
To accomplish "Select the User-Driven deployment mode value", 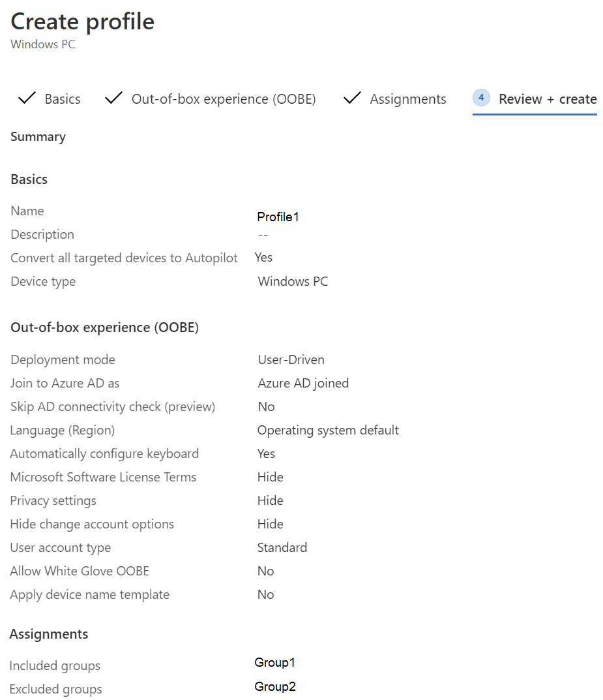I will coord(291,359).
